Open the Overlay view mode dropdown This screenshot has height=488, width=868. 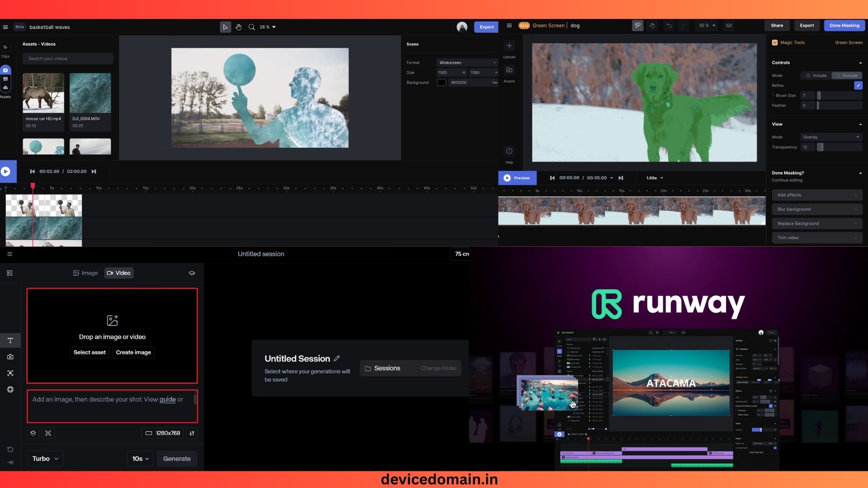point(831,137)
